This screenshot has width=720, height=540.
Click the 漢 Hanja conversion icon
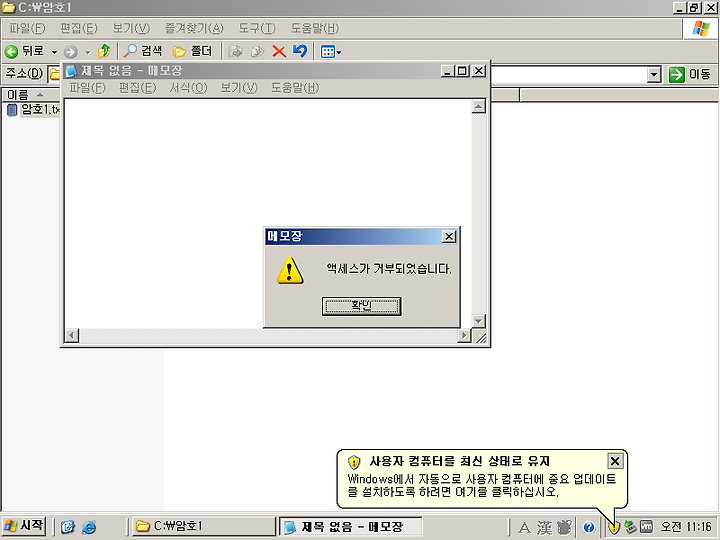[x=545, y=528]
